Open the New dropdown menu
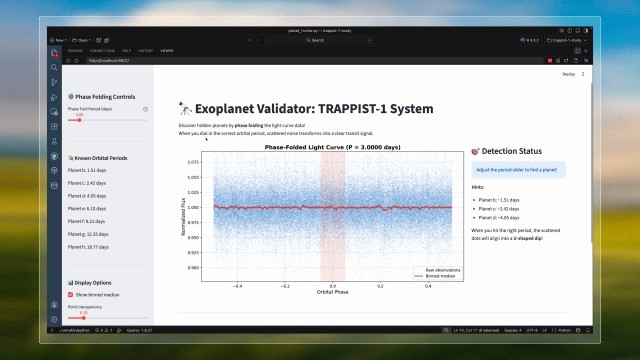Image resolution: width=640 pixels, height=360 pixels. pos(58,40)
